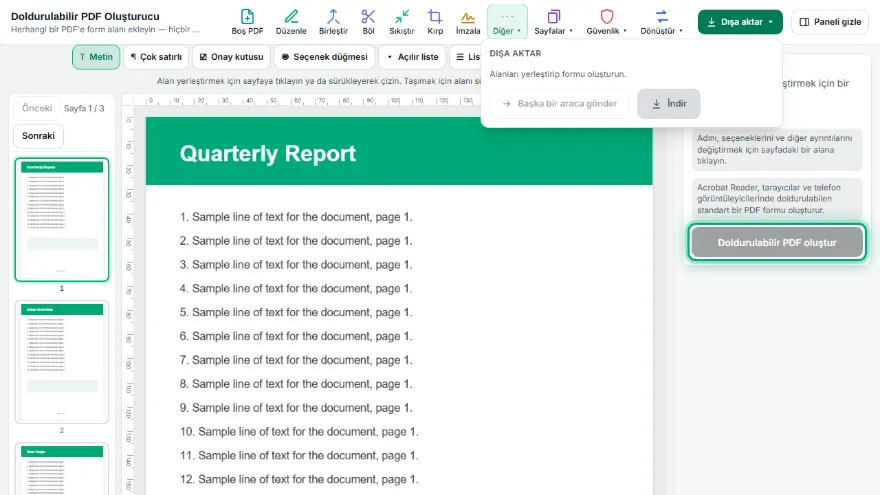This screenshot has height=495, width=880.
Task: Select the Açılır liste field type
Action: pyautogui.click(x=412, y=57)
